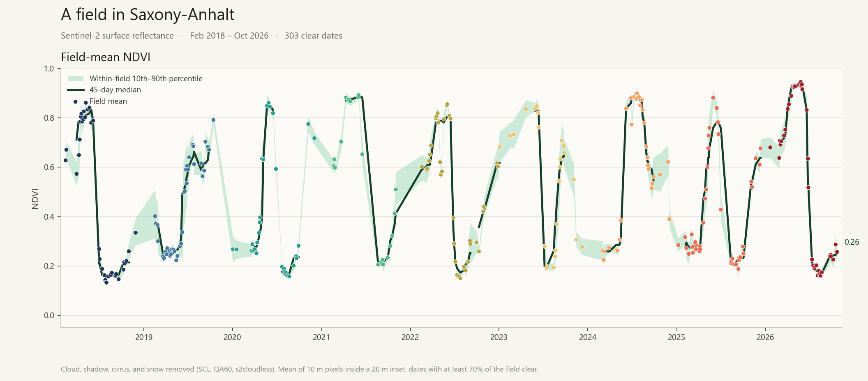Click the '0.4' y-axis tick label
868x381 pixels.
pyautogui.click(x=49, y=217)
